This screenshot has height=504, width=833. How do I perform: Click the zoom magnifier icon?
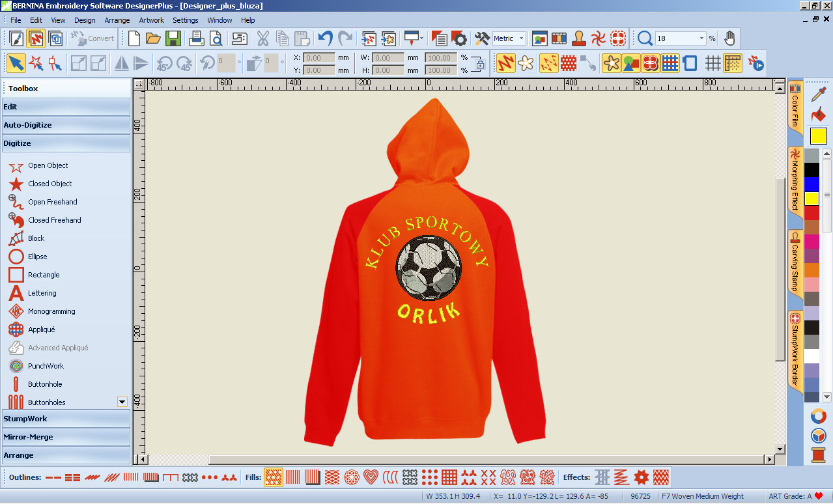[645, 38]
